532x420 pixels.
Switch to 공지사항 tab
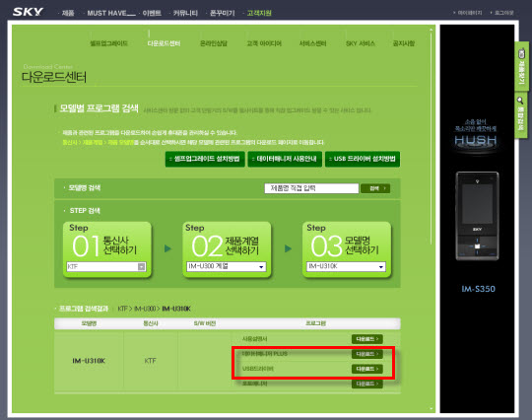(x=404, y=43)
